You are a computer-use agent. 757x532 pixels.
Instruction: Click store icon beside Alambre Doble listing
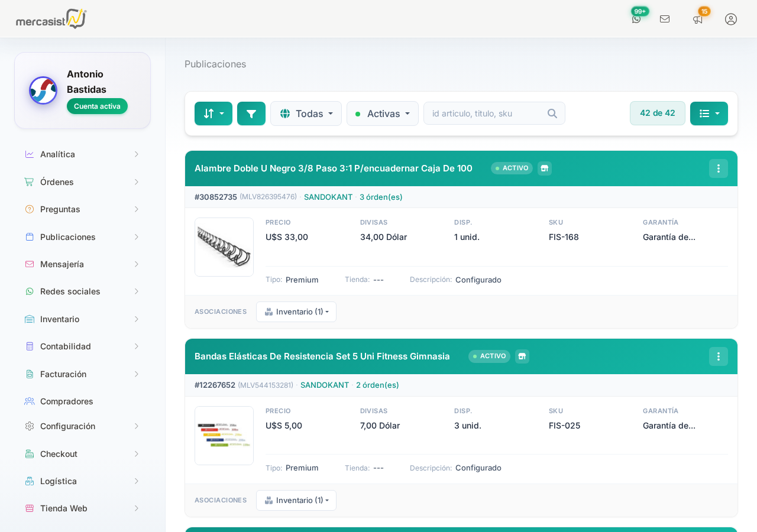click(x=545, y=168)
